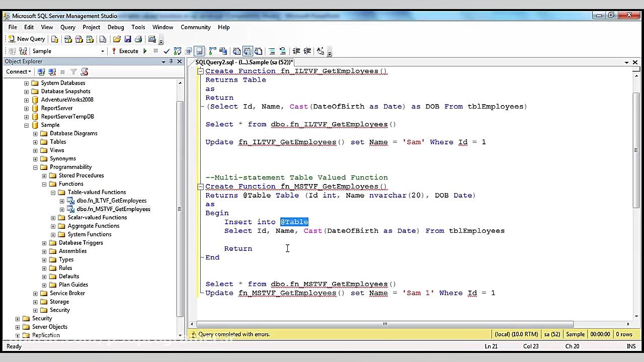This screenshot has height=362, width=644.
Task: Collapse the Programmability folder
Action: click(x=35, y=167)
